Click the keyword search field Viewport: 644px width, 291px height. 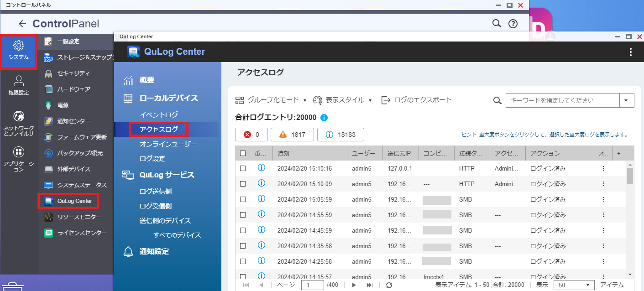pos(563,100)
